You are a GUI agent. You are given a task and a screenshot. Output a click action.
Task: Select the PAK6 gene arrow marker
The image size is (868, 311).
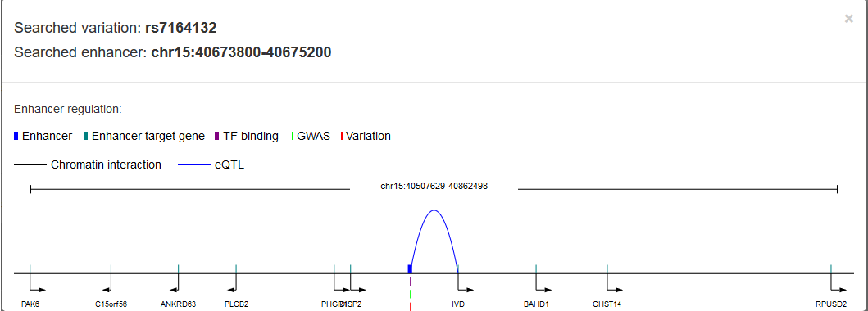pos(37,283)
